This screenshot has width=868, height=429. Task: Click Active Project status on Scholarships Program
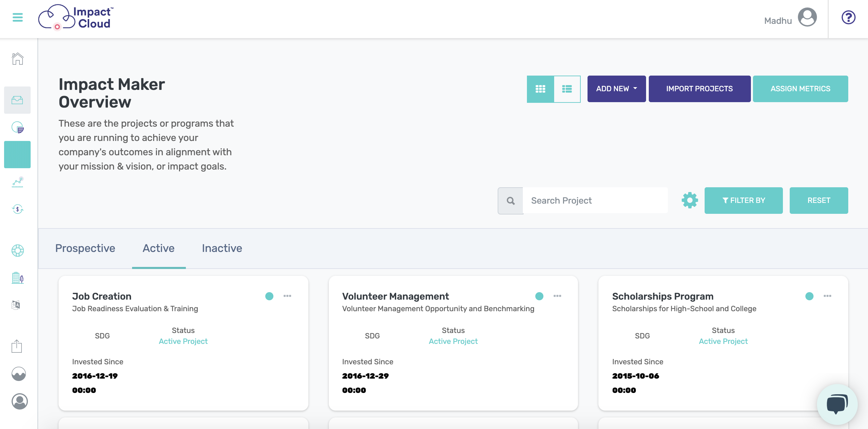point(723,341)
